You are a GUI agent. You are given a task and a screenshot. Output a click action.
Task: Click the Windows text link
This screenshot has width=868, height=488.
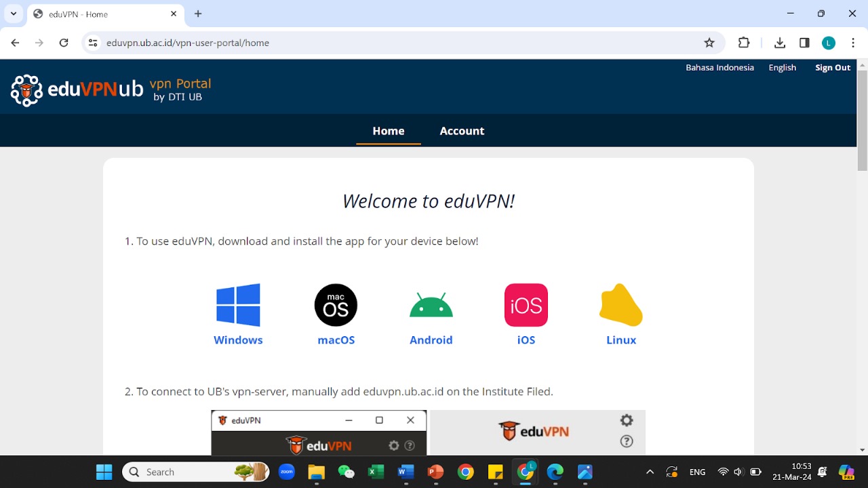pyautogui.click(x=238, y=340)
